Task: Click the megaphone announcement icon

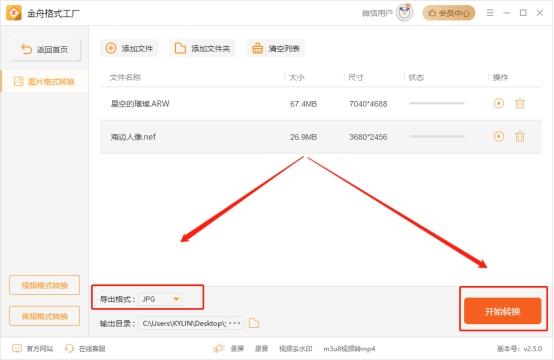Action: [219, 349]
